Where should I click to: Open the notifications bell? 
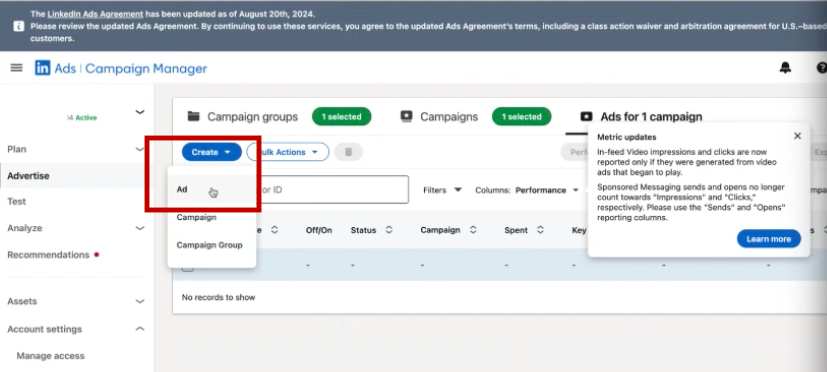pyautogui.click(x=785, y=68)
